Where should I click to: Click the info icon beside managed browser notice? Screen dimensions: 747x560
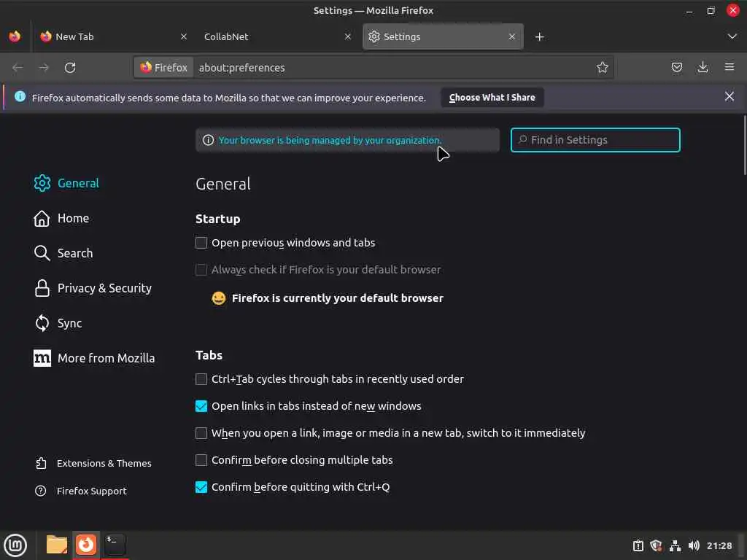point(208,140)
